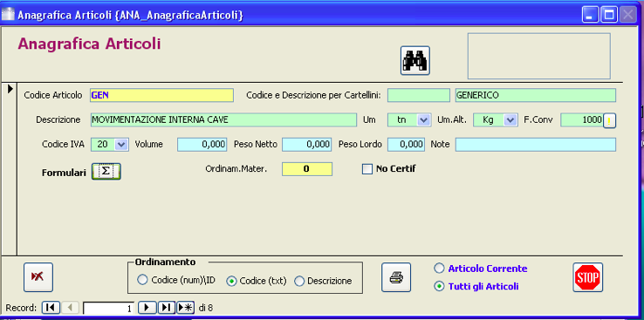Click the Anagrafica Articoli heading
The height and width of the screenshot is (320, 644).
tap(89, 44)
